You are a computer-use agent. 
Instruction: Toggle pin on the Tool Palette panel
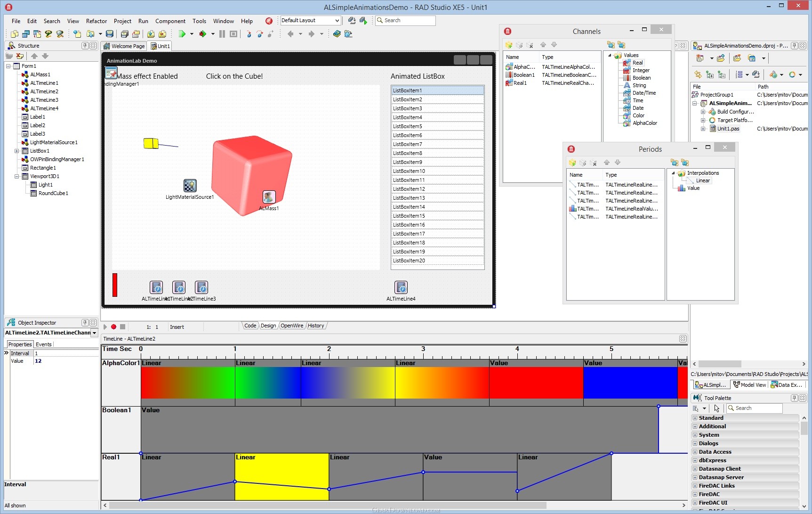pos(794,398)
